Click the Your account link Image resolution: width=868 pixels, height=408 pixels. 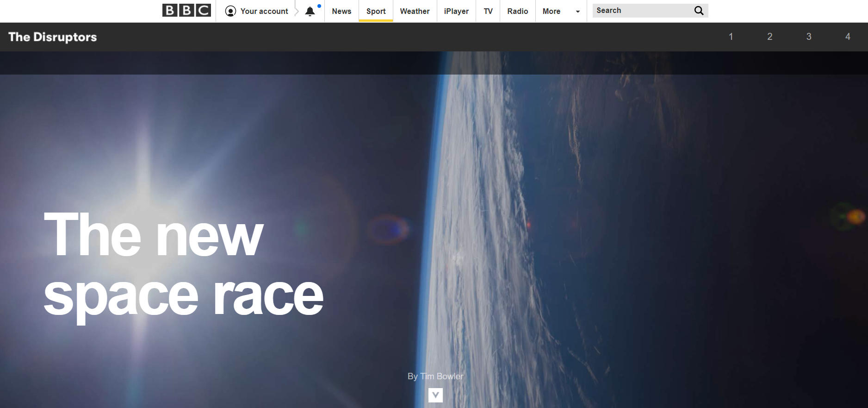264,11
